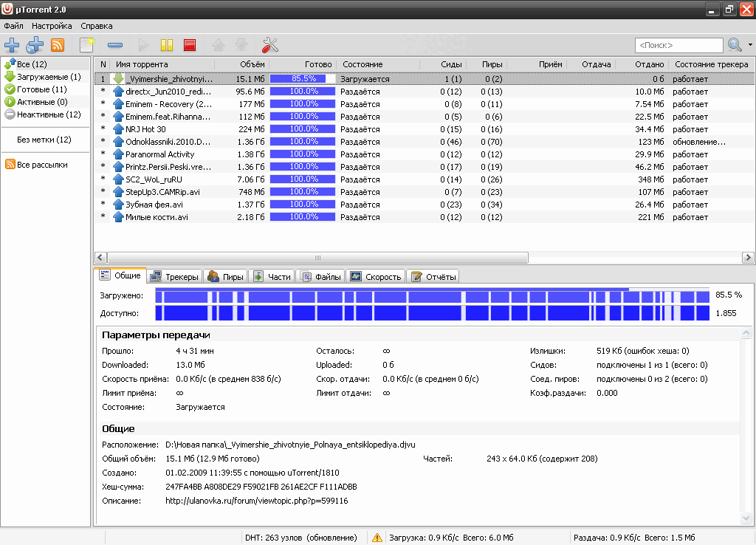Click inside the search input field
The width and height of the screenshot is (756, 545).
[x=678, y=45]
